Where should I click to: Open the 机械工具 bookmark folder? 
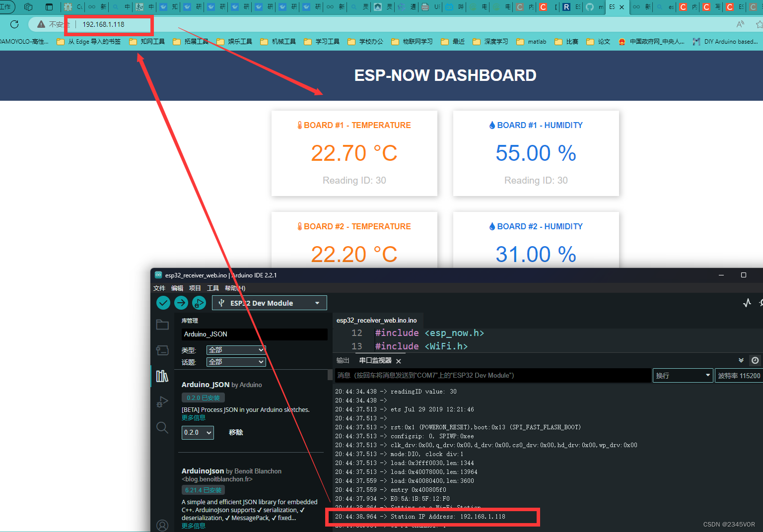pyautogui.click(x=278, y=42)
